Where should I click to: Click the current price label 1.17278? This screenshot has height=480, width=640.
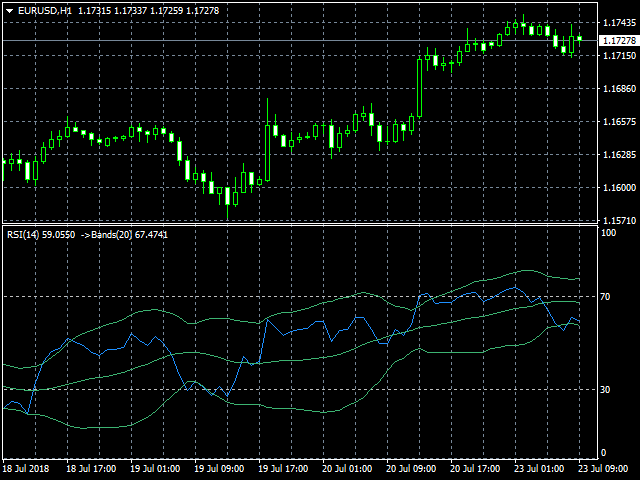click(619, 40)
